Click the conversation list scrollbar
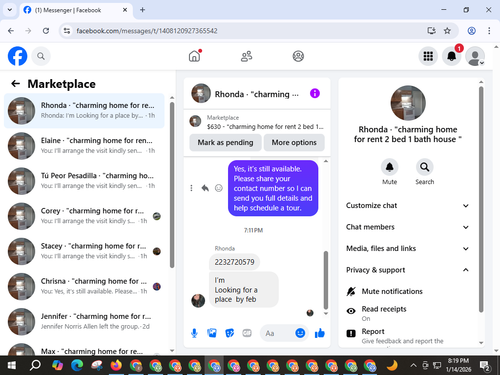 (x=172, y=185)
